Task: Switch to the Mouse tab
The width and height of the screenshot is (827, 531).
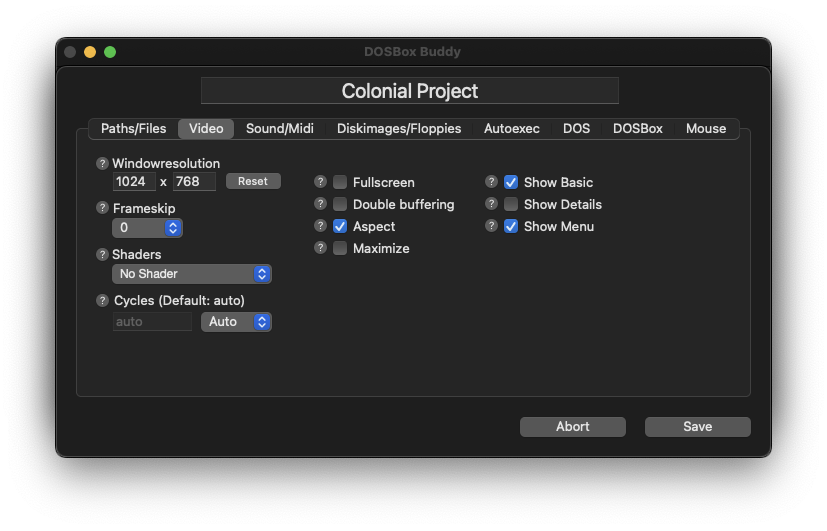Action: click(706, 129)
